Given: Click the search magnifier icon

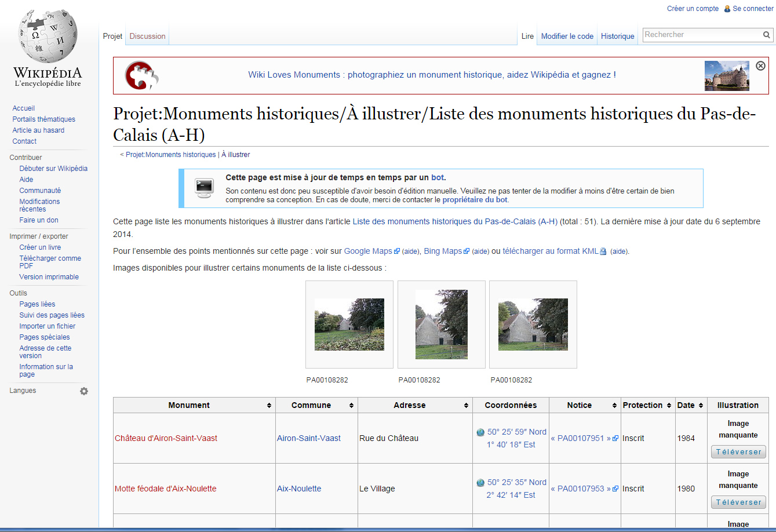Looking at the screenshot, I should (x=767, y=35).
